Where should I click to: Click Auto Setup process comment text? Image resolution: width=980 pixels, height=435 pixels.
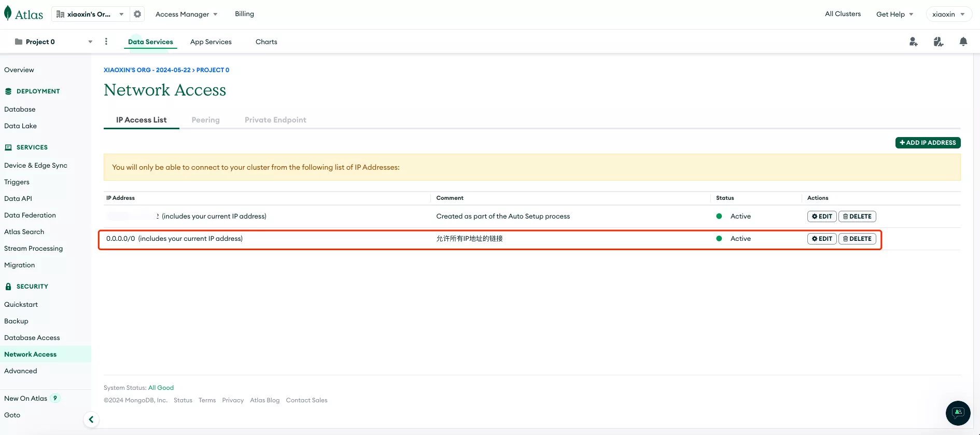point(503,216)
